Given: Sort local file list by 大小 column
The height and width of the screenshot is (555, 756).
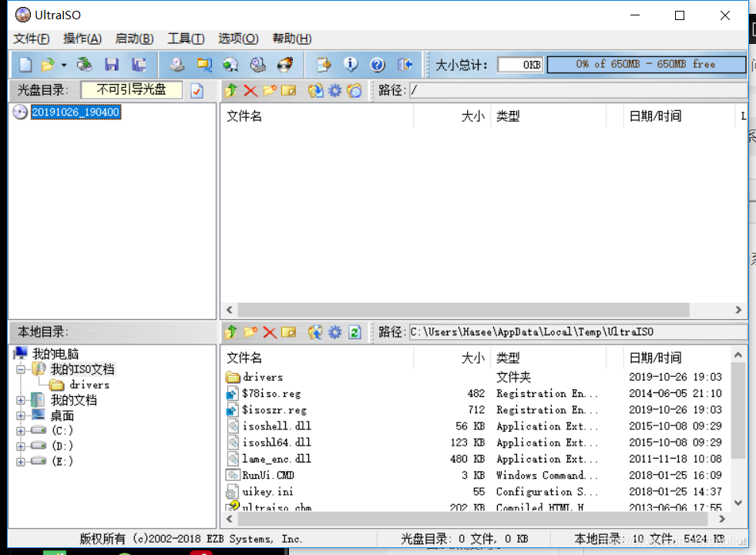Looking at the screenshot, I should pos(452,358).
